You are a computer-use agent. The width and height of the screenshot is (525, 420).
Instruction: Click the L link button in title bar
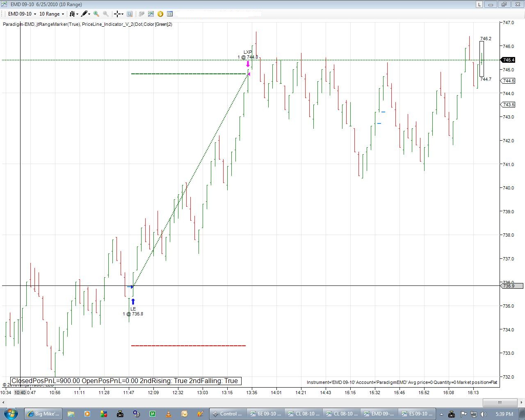click(479, 5)
